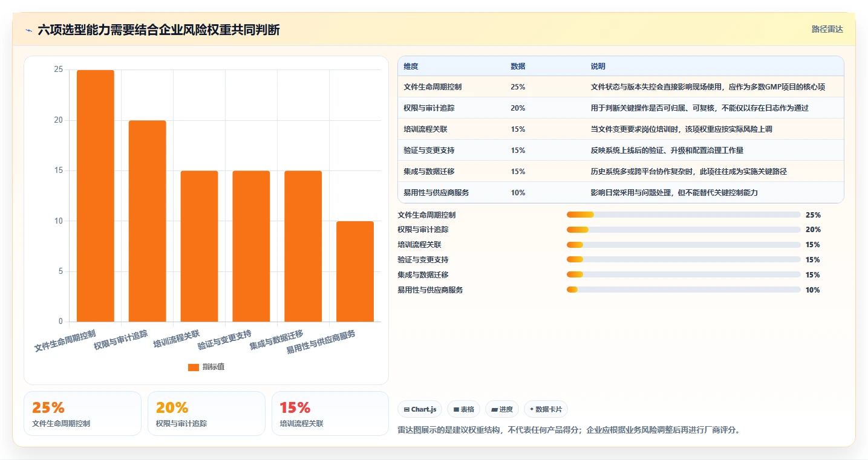The height and width of the screenshot is (460, 868).
Task: Click the 文件生命周期控制 bar in chart
Action: [x=96, y=196]
